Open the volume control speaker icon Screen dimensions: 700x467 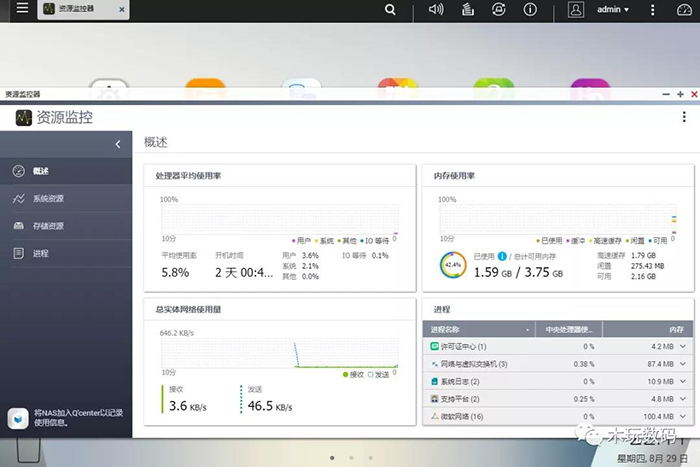coord(436,10)
